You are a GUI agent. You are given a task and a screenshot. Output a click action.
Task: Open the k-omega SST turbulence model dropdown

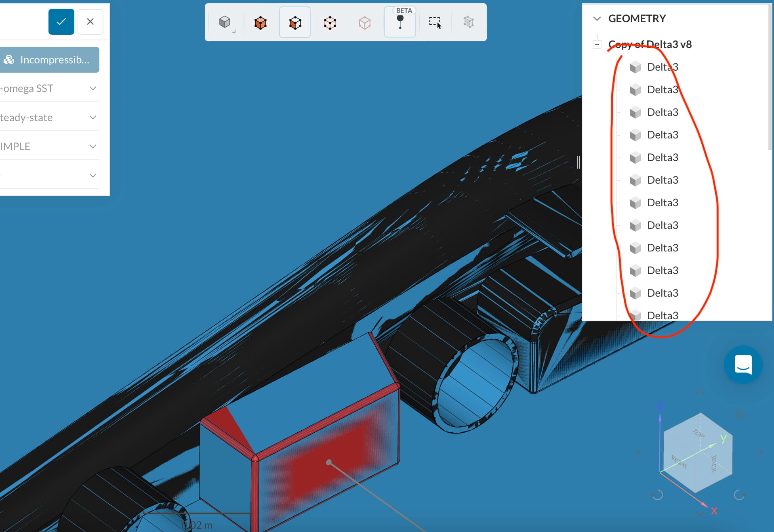coord(93,88)
